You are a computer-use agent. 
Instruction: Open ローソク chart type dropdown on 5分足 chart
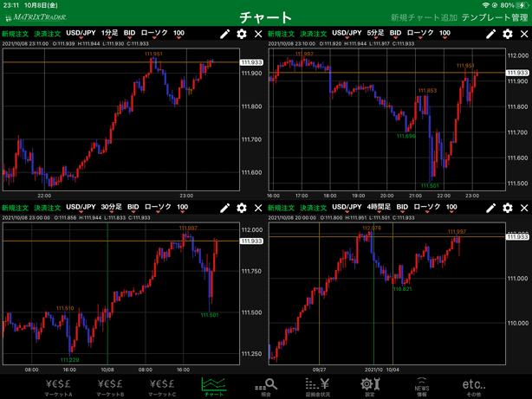click(420, 33)
